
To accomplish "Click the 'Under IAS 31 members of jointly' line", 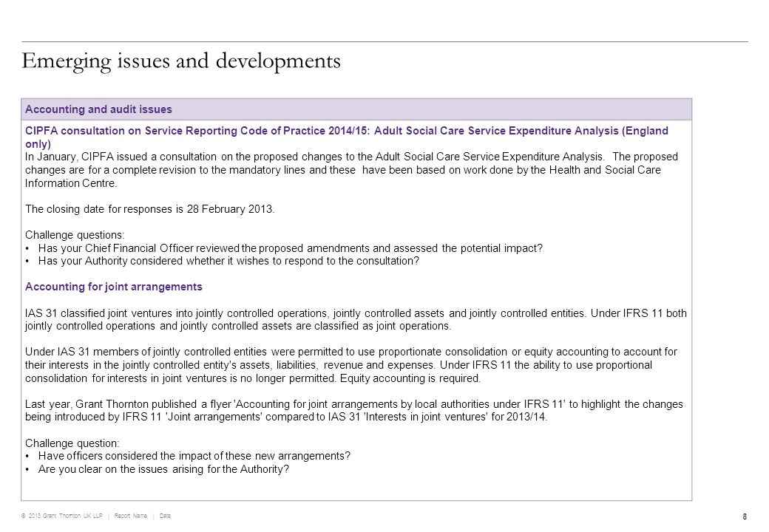I will coord(351,352).
